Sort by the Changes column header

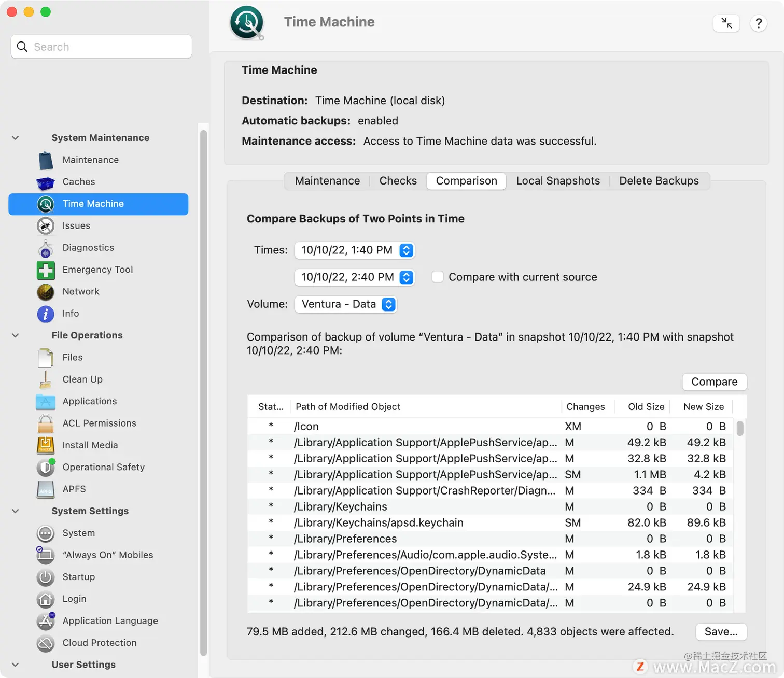point(588,407)
